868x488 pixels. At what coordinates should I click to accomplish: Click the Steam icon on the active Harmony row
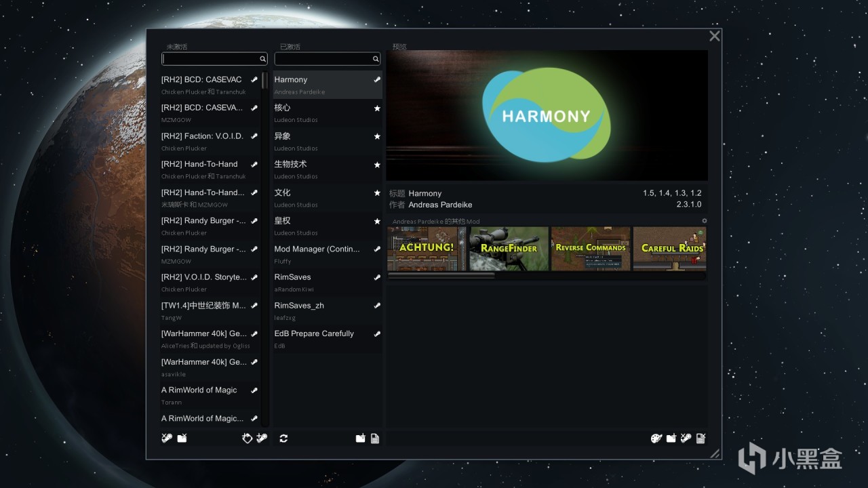click(x=377, y=80)
